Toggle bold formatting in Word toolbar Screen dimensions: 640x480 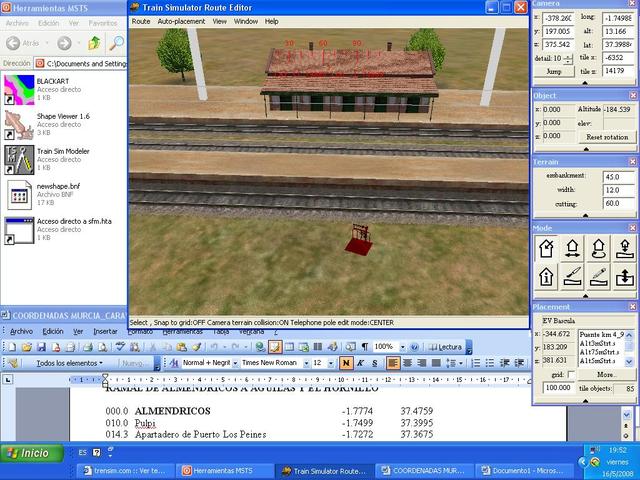click(346, 363)
